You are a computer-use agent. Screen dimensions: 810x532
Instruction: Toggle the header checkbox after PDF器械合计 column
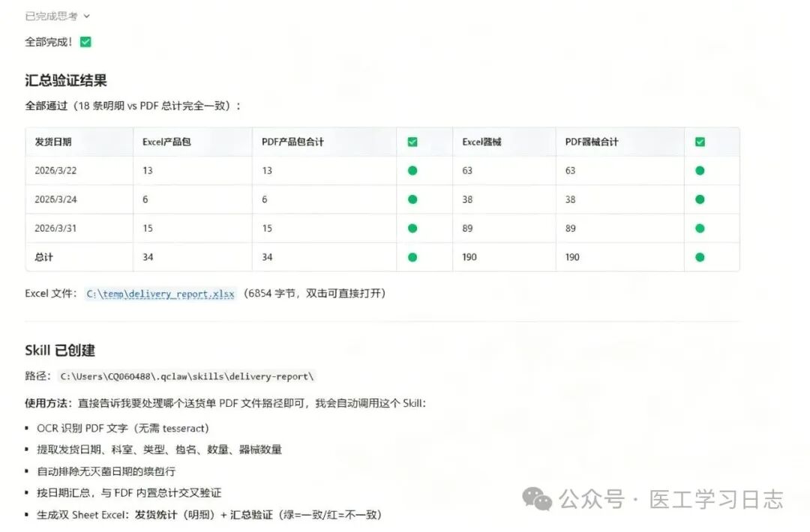pos(700,141)
